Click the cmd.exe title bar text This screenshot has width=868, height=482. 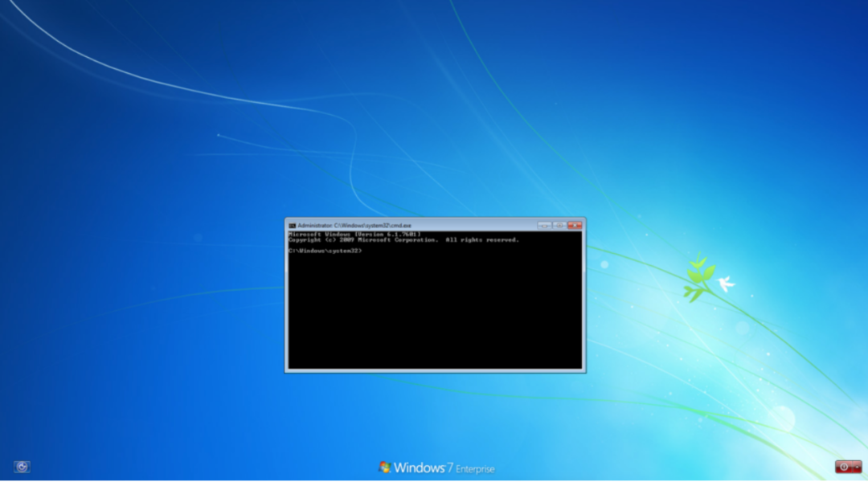354,226
